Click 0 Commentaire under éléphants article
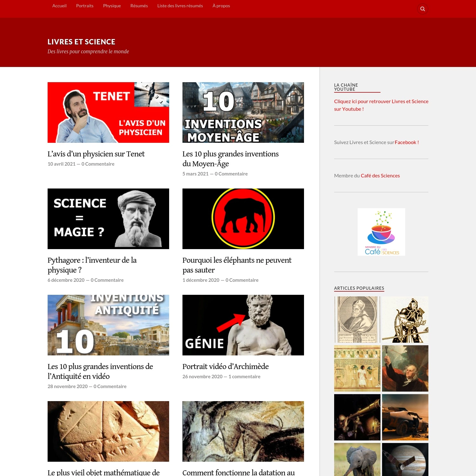The width and height of the screenshot is (476, 476). (x=242, y=280)
